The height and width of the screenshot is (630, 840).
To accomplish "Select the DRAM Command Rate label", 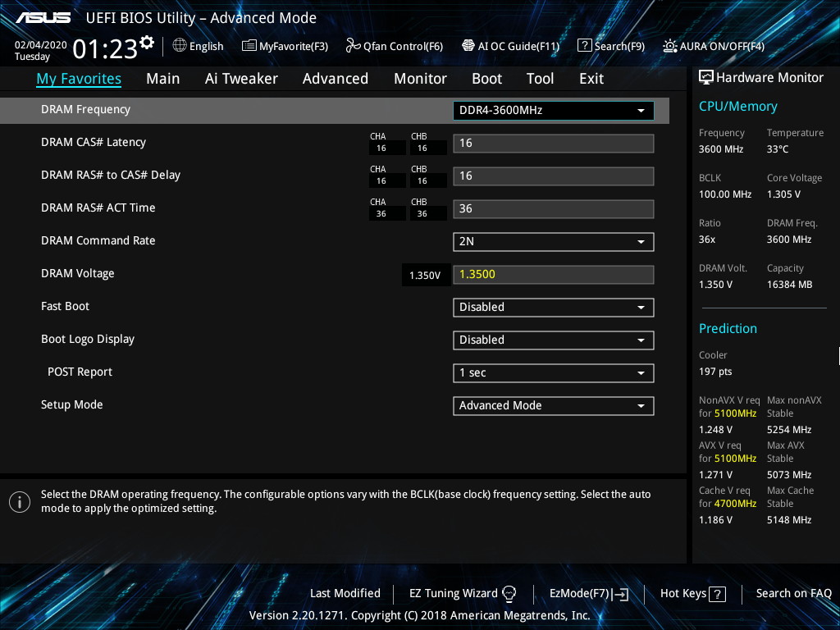I will (x=98, y=240).
